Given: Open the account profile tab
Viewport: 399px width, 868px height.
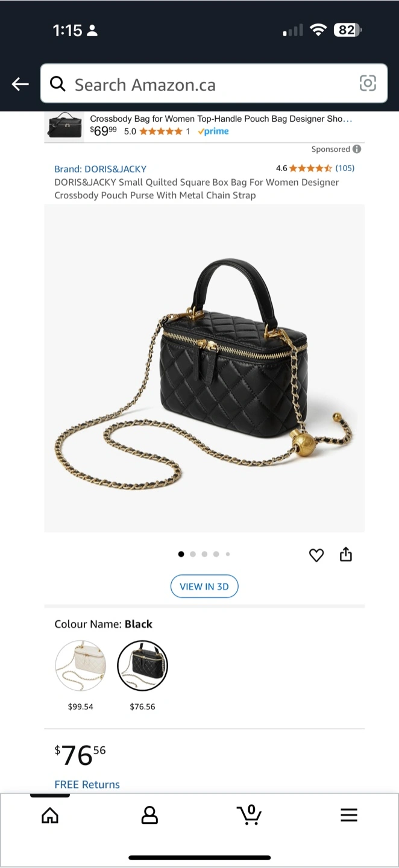Looking at the screenshot, I should click(x=149, y=816).
